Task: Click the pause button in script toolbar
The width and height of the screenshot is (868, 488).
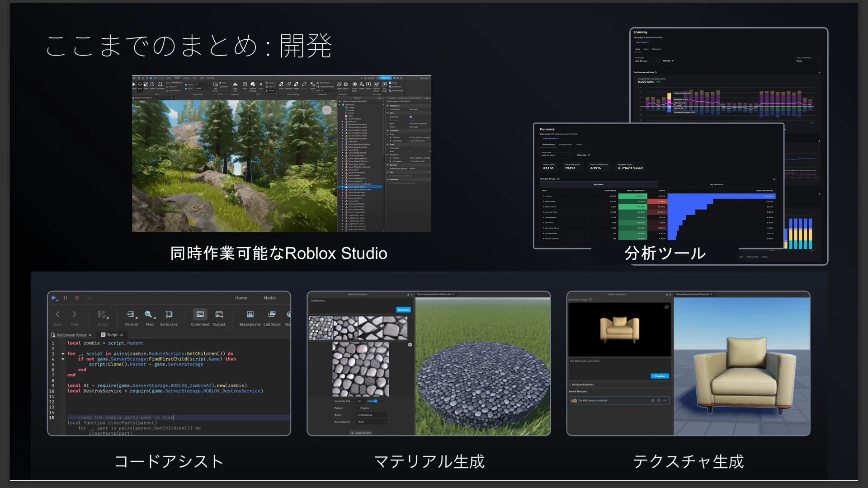Action: [65, 298]
